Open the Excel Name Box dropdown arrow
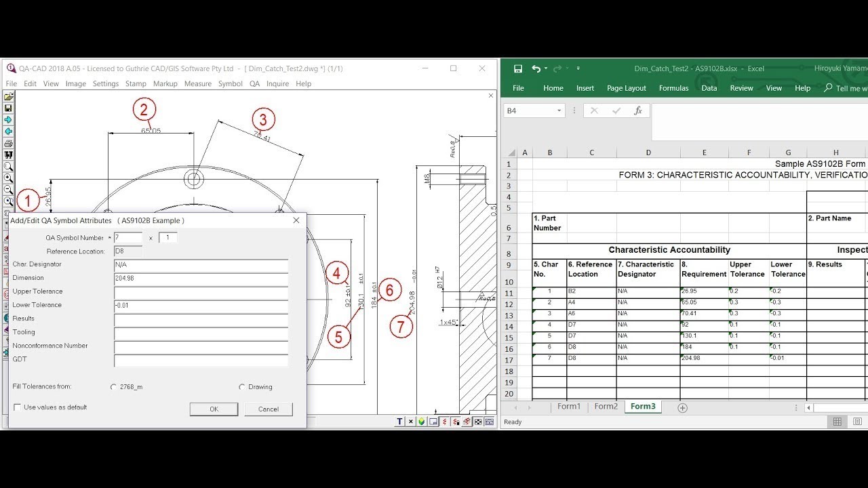The width and height of the screenshot is (868, 488). [x=559, y=110]
